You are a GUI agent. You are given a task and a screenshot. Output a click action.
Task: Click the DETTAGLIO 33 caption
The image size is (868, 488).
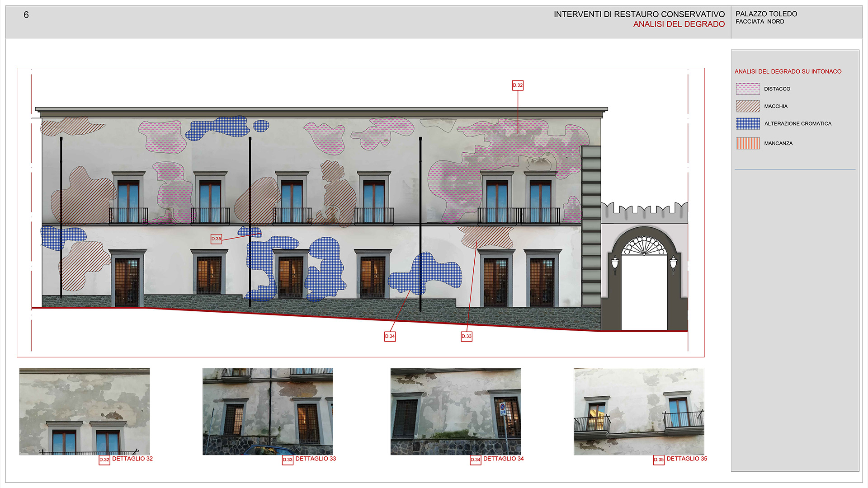pyautogui.click(x=316, y=459)
